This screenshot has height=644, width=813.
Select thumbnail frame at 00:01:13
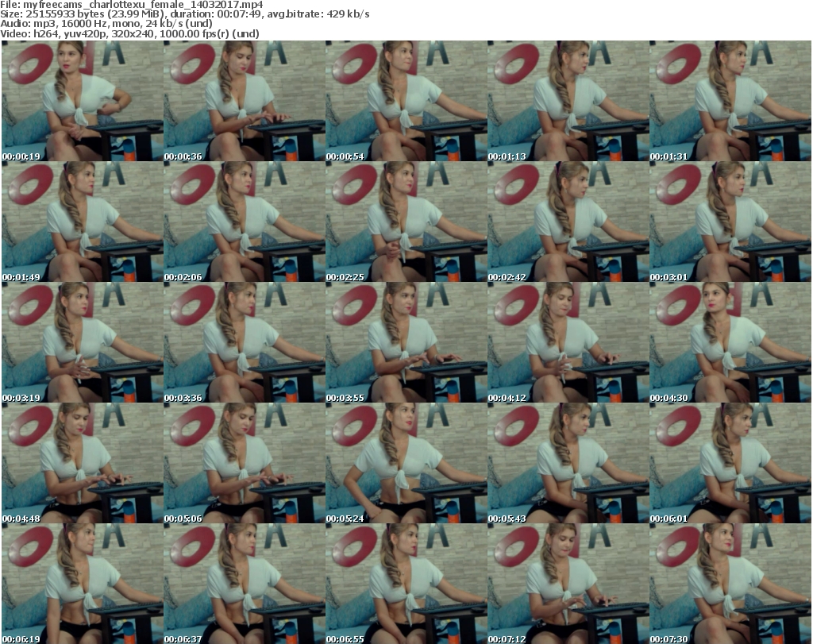point(568,101)
